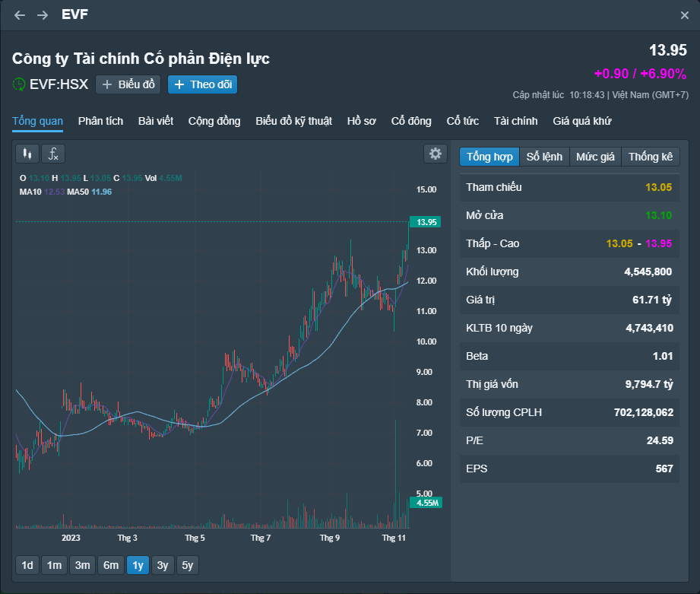Open chart settings gear
This screenshot has height=594, width=700.
(x=436, y=154)
